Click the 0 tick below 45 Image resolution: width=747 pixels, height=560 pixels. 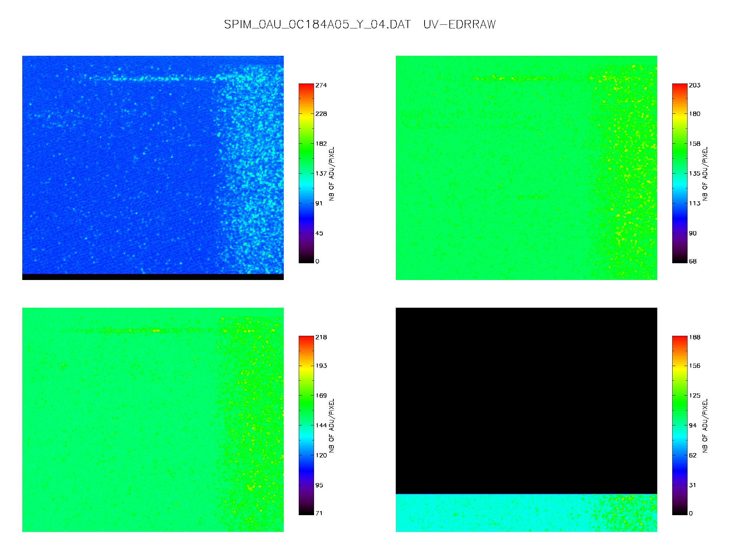pyautogui.click(x=317, y=261)
